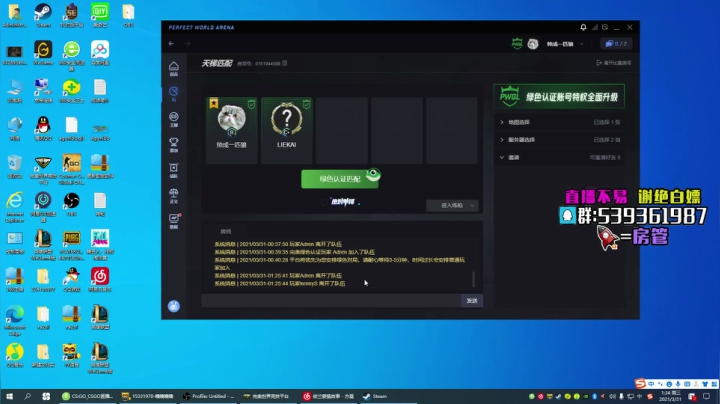This screenshot has width=720, height=404.
Task: Expand the server selection section
Action: click(x=559, y=140)
